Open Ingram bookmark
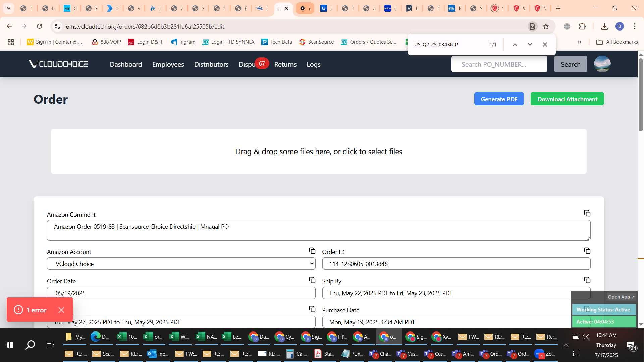The image size is (644, 362). (183, 42)
